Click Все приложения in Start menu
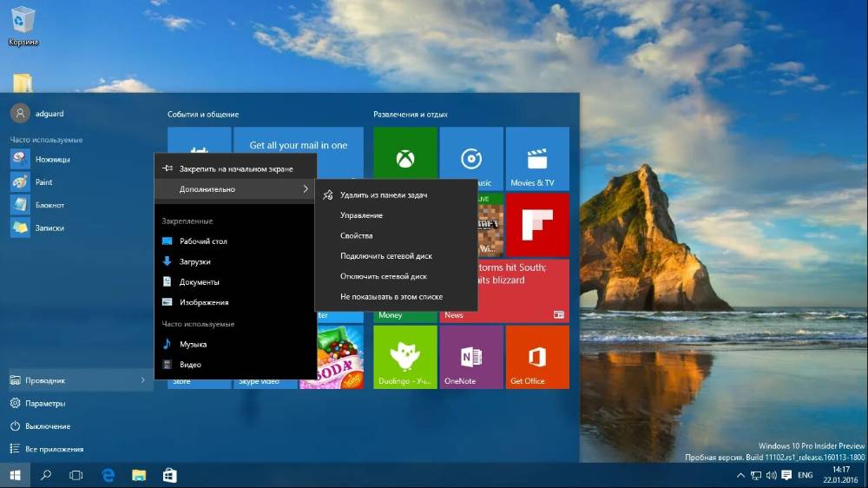Screen dimensions: 868x488 click(54, 449)
